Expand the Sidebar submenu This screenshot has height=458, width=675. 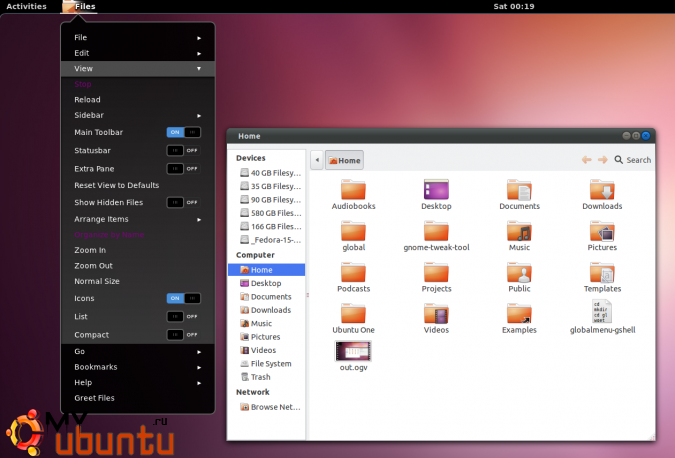[138, 115]
